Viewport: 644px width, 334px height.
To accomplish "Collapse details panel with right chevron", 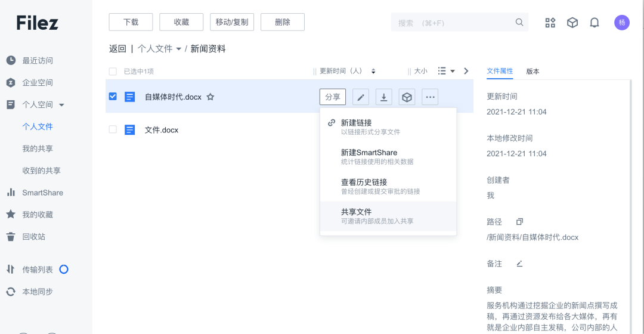I will coord(466,71).
